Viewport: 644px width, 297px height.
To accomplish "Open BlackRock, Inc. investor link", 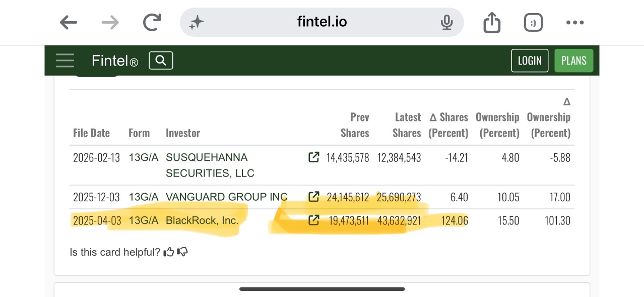I will (x=202, y=220).
